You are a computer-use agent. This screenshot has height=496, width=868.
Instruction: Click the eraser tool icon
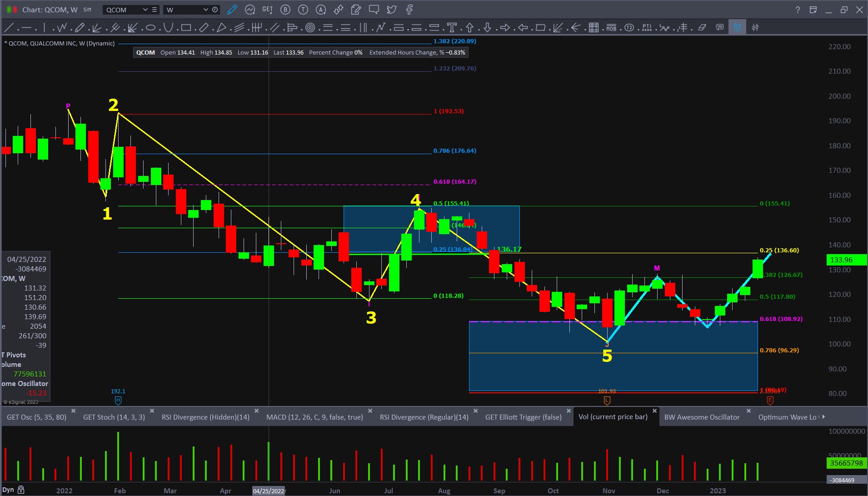(x=702, y=28)
